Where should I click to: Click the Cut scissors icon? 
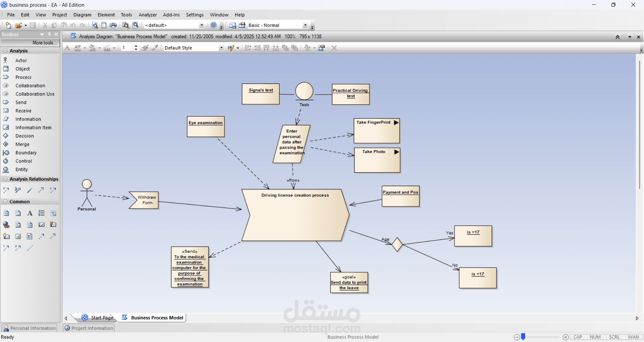(x=45, y=25)
